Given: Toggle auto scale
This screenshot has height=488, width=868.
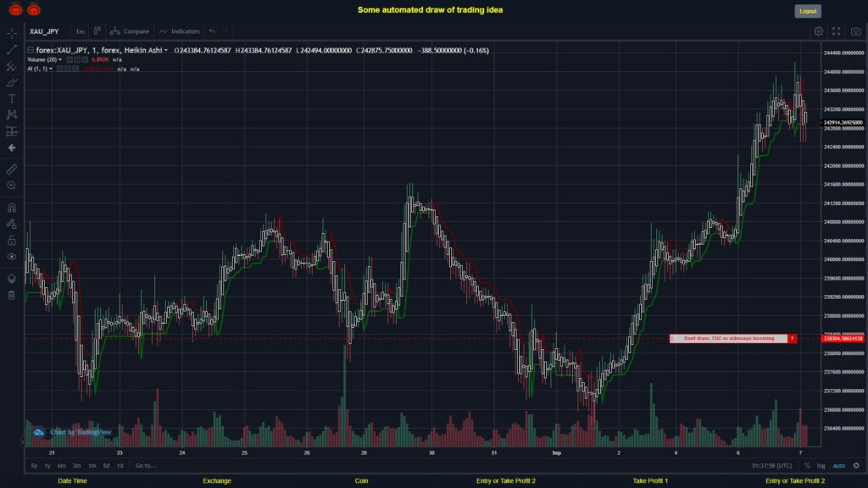Looking at the screenshot, I should 839,466.
